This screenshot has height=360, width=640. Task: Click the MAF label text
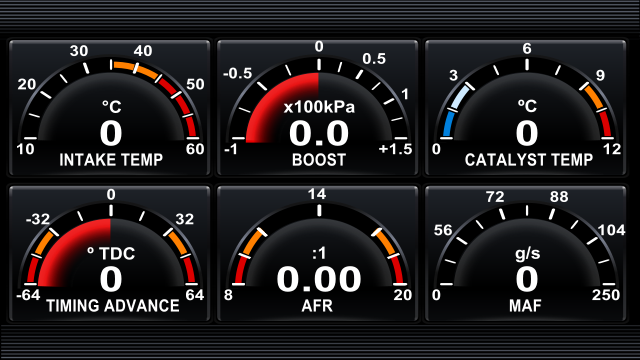(x=525, y=305)
